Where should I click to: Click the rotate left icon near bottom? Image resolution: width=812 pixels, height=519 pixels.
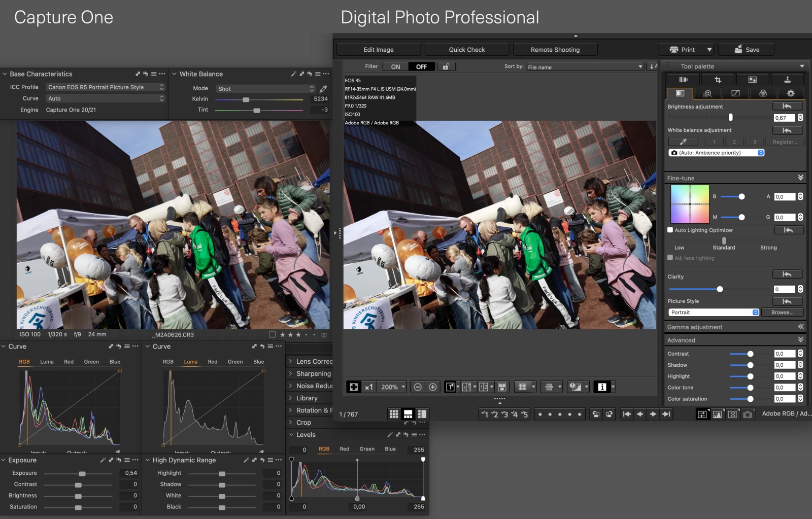point(595,414)
